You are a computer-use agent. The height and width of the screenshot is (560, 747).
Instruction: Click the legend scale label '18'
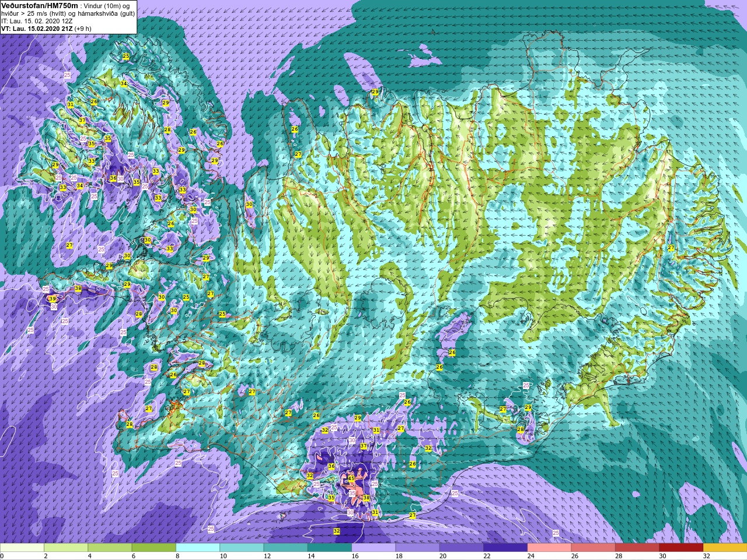399,556
